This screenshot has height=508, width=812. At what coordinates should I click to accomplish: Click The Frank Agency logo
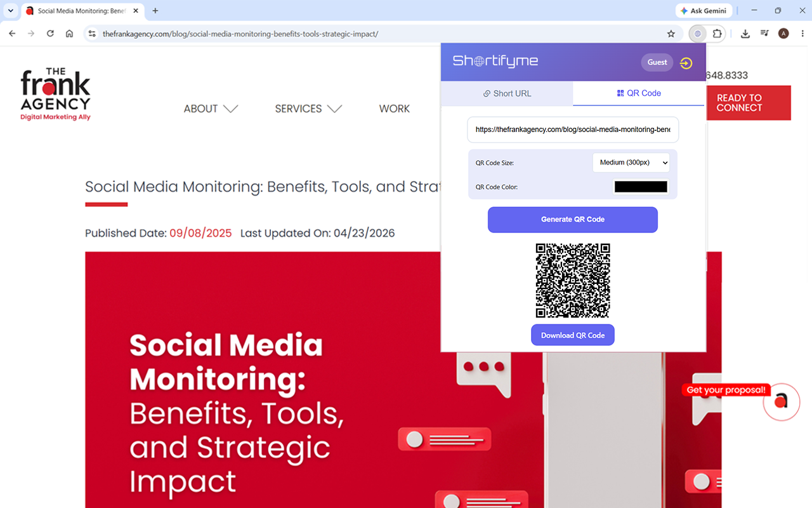(56, 94)
